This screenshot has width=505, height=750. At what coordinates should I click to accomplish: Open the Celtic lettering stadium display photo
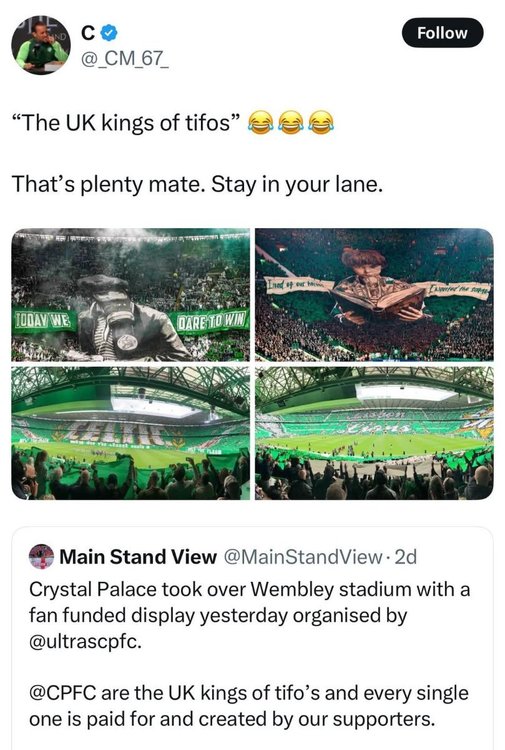click(131, 433)
